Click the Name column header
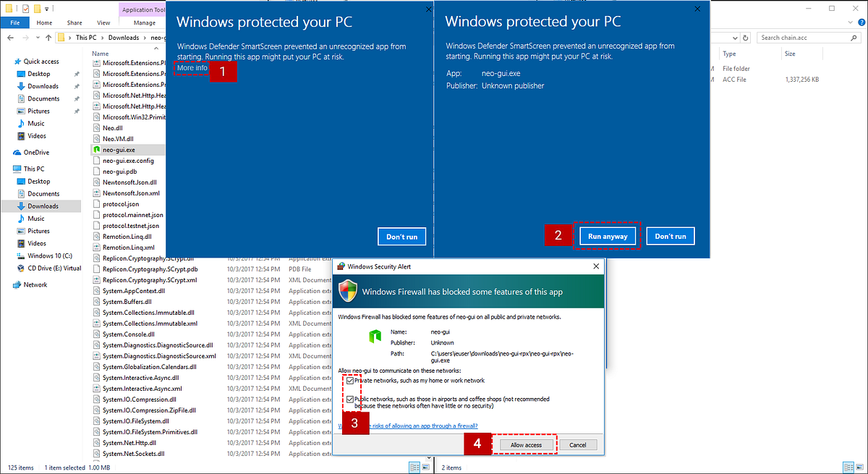This screenshot has width=868, height=474. pos(101,54)
